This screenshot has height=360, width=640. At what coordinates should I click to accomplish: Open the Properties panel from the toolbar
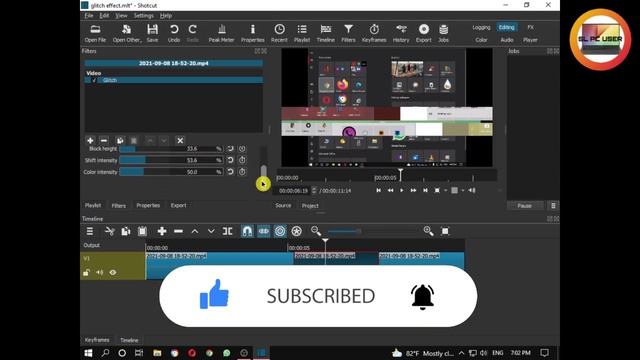[253, 33]
